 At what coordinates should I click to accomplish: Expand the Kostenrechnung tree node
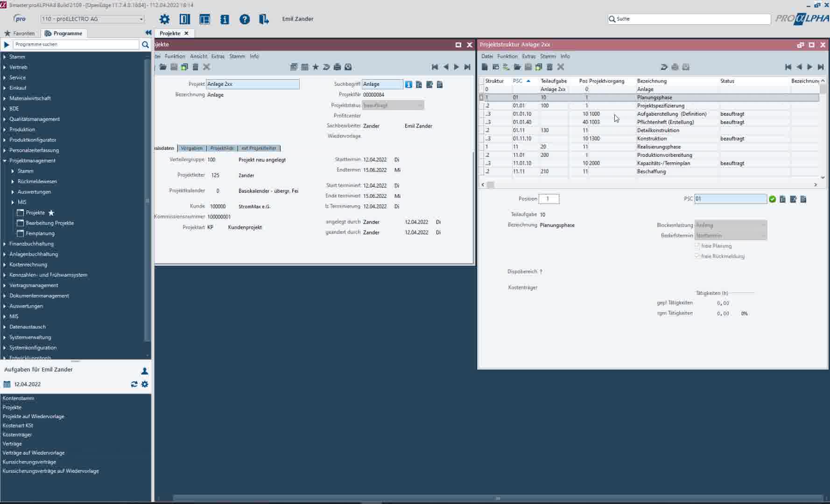click(5, 265)
